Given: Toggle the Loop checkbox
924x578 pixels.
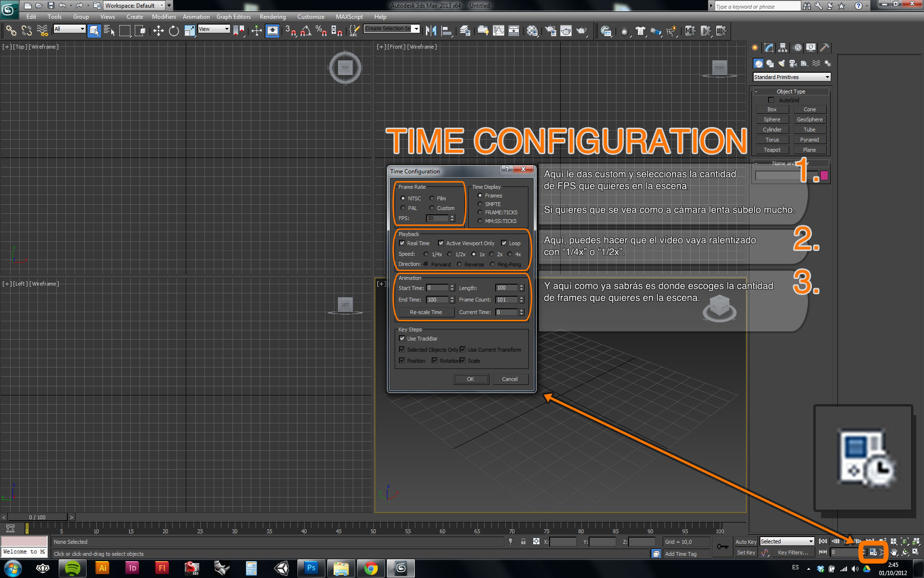Looking at the screenshot, I should (x=504, y=243).
